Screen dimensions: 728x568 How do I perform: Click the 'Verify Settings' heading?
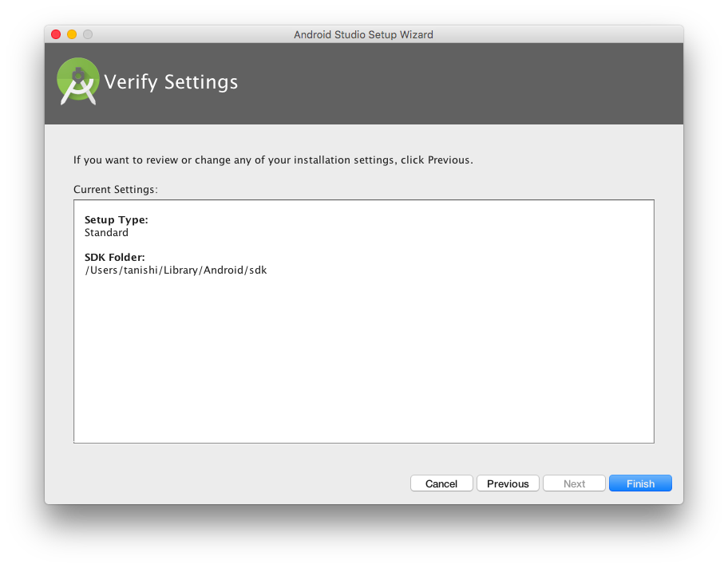(x=171, y=81)
